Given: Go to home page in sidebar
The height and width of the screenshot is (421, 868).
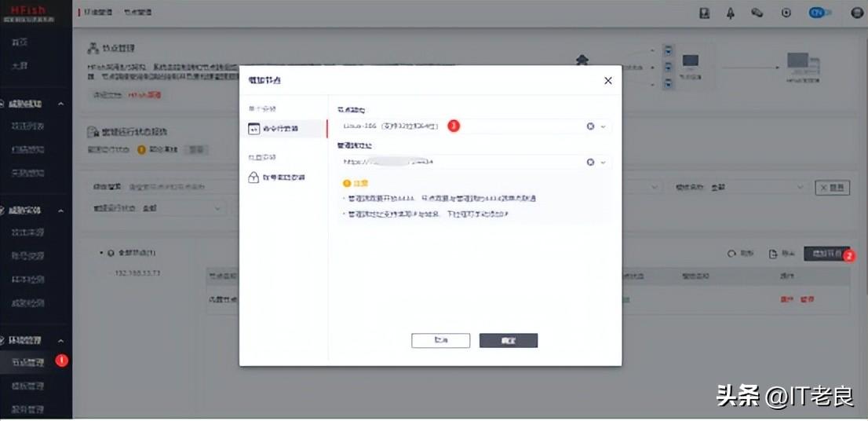Looking at the screenshot, I should (20, 42).
